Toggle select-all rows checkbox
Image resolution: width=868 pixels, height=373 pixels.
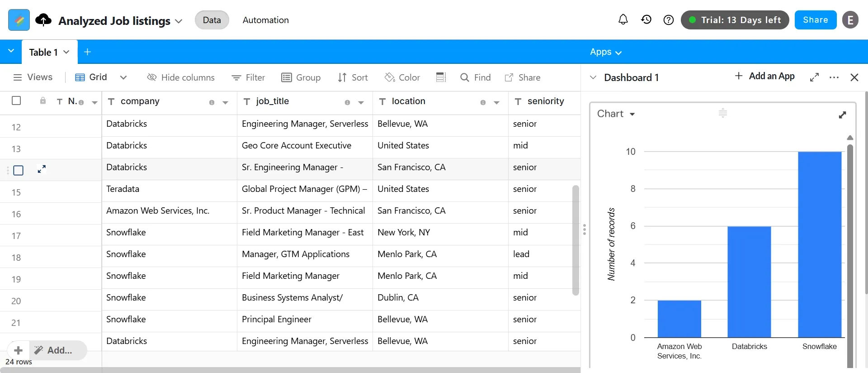16,100
